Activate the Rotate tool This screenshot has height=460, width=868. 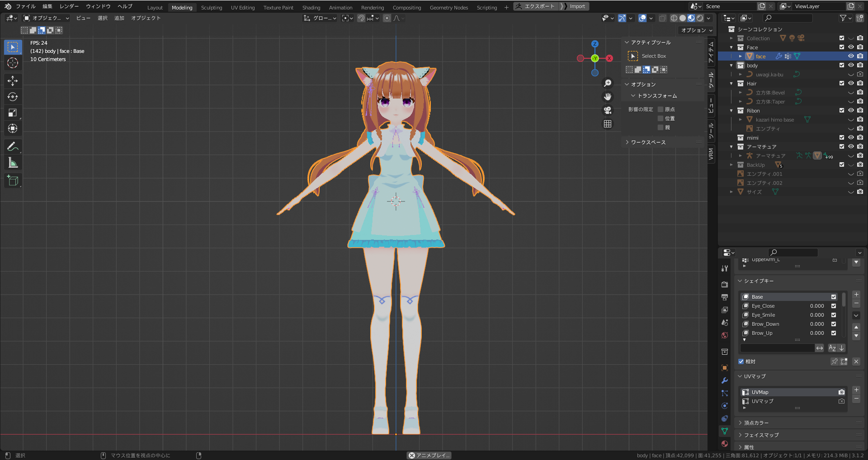13,97
